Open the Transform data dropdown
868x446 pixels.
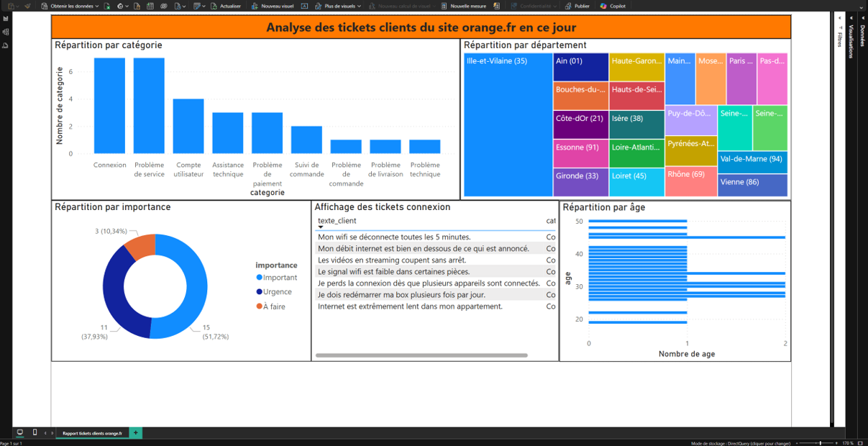pos(199,6)
